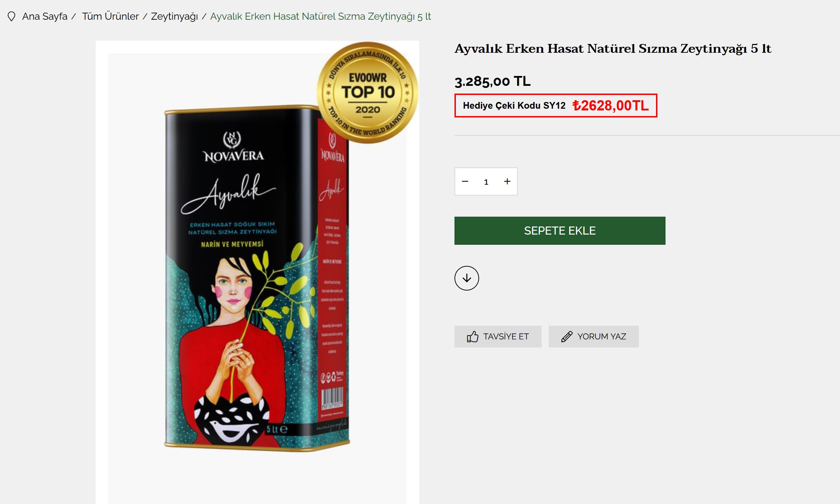The image size is (840, 504).
Task: Go to Ana Sayfa breadcrumb link
Action: 45,17
